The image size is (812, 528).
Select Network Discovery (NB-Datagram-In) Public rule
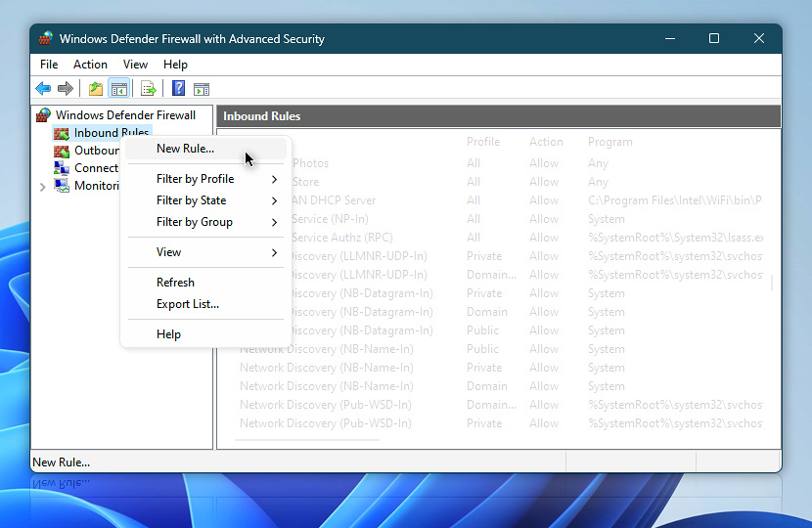[526, 330]
